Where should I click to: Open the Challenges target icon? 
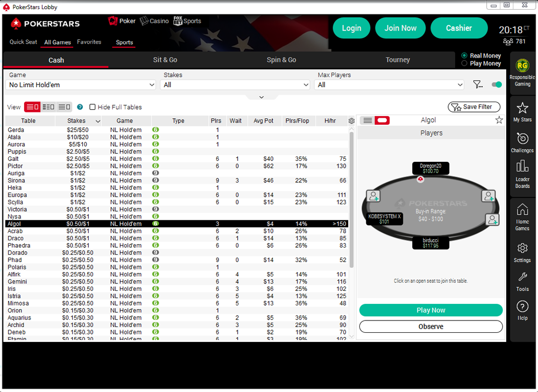[x=522, y=139]
